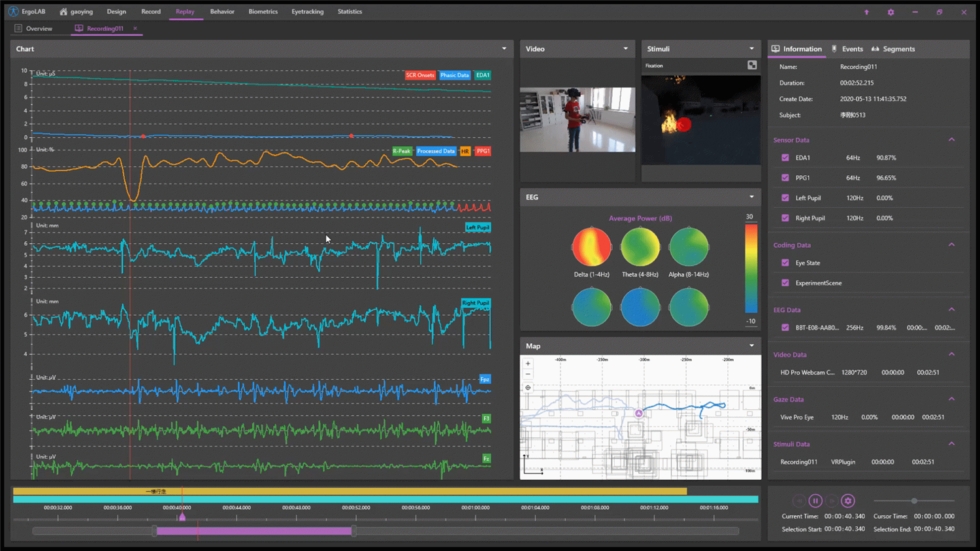Collapse the Sensor Data section
Viewport: 980px width, 551px height.
(x=951, y=140)
